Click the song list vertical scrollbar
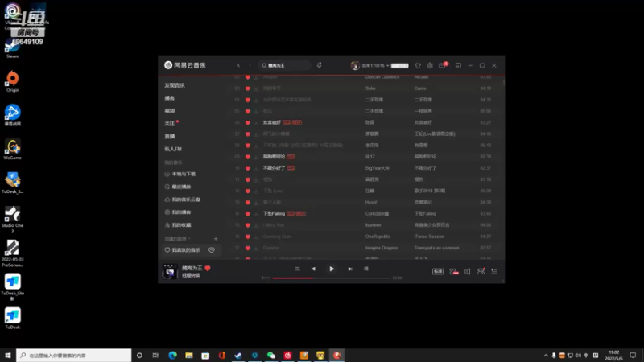The width and height of the screenshot is (644, 362). [504, 82]
